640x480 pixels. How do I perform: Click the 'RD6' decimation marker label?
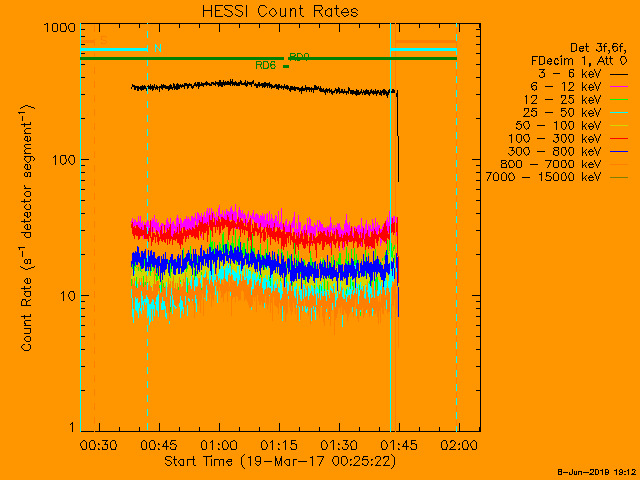(x=266, y=65)
